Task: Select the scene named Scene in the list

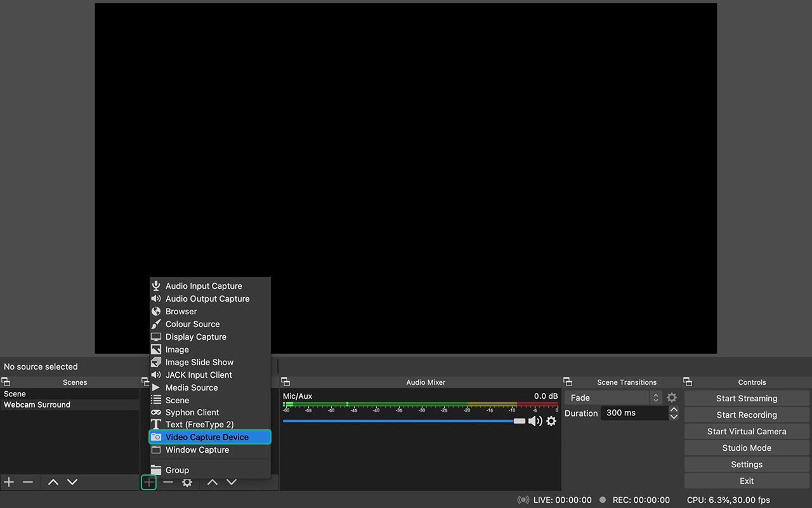Action: (x=70, y=394)
